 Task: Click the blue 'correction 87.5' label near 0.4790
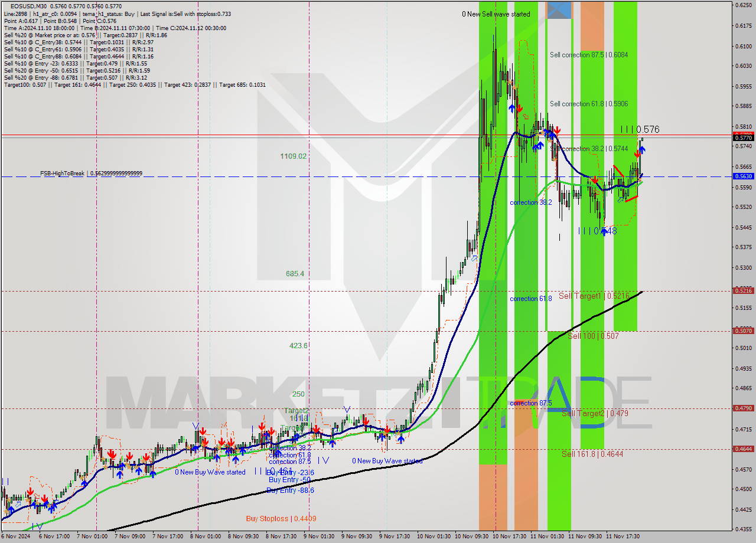(x=531, y=403)
